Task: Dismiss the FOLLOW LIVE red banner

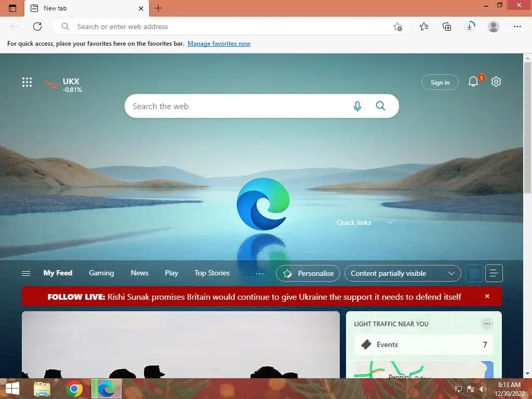Action: (x=487, y=296)
